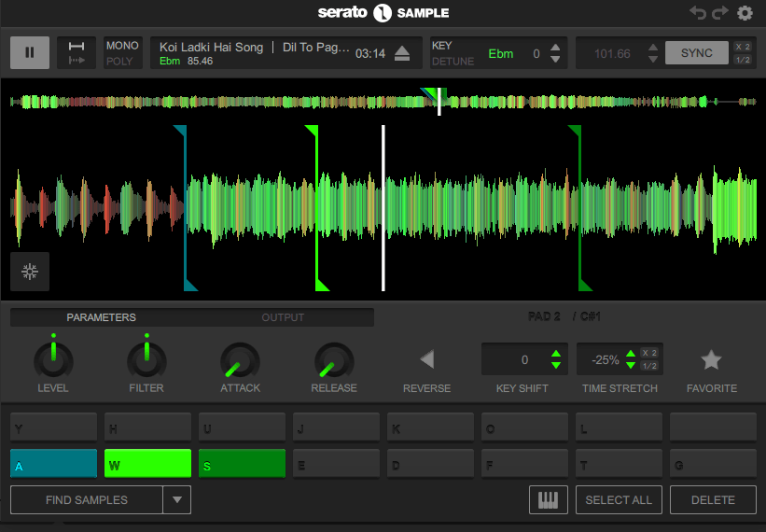This screenshot has height=532, width=766.
Task: Select the DETUNE mode option
Action: click(x=453, y=62)
